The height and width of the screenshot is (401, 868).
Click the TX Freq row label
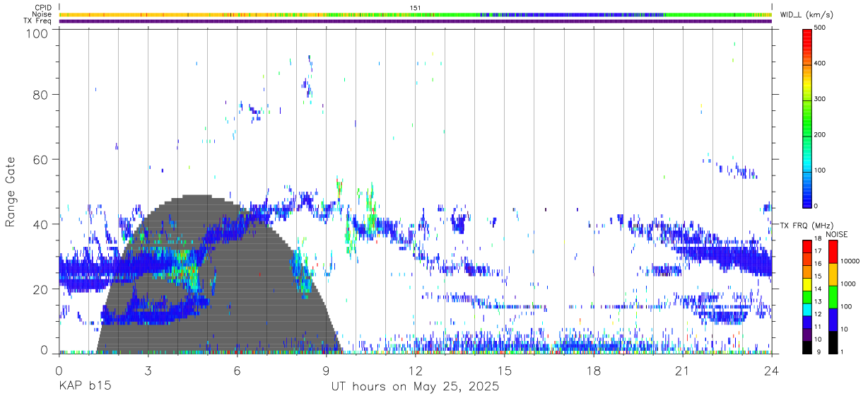point(37,21)
